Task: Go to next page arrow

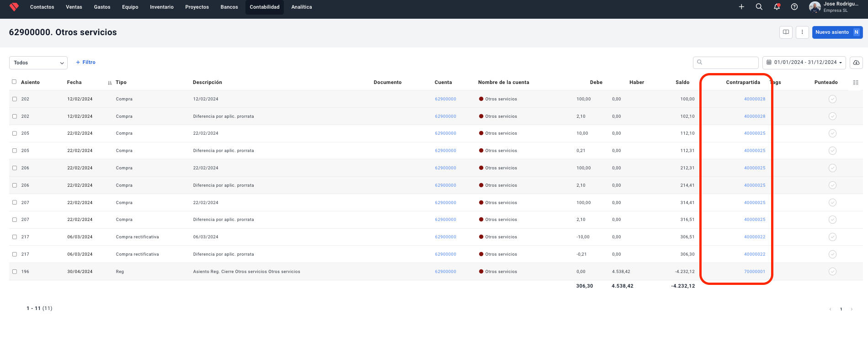Action: (852, 309)
